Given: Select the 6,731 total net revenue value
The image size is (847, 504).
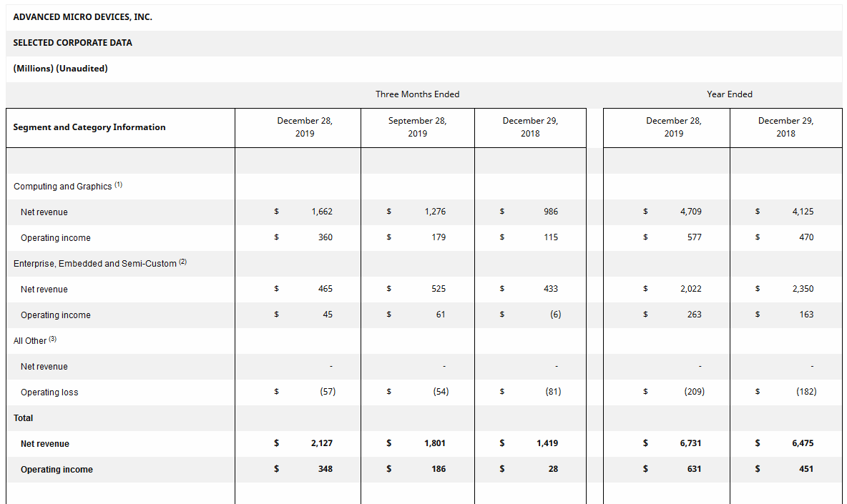Looking at the screenshot, I should point(691,443).
